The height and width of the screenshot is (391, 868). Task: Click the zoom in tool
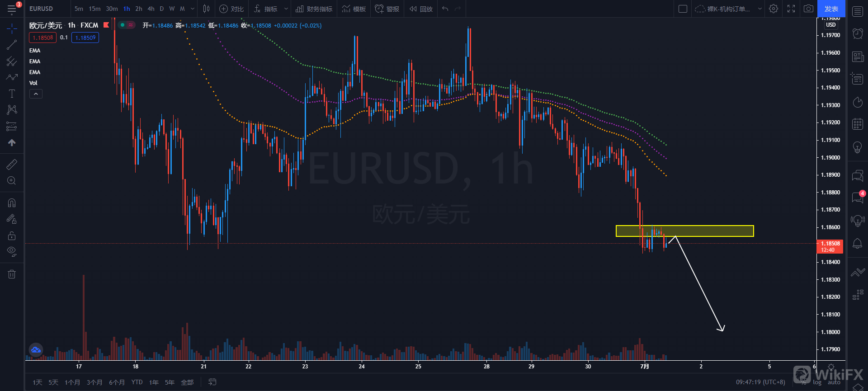click(x=12, y=181)
